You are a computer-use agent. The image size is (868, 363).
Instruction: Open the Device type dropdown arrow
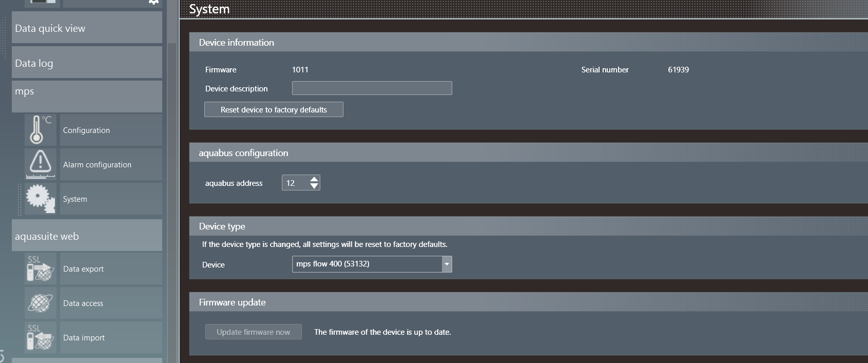(447, 264)
